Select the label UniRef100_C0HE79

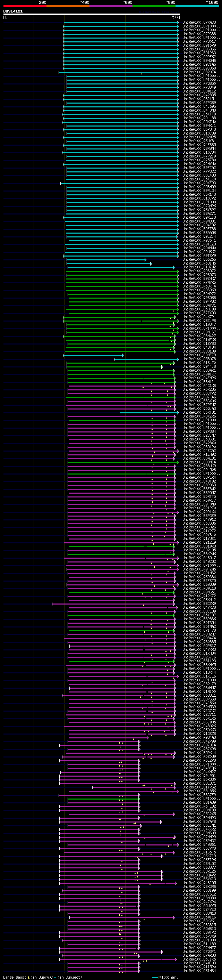(199, 355)
